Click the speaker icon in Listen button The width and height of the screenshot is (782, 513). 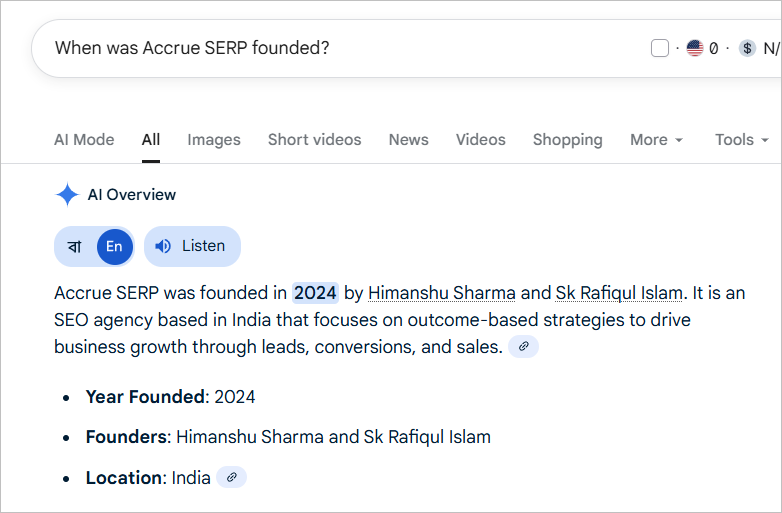163,246
